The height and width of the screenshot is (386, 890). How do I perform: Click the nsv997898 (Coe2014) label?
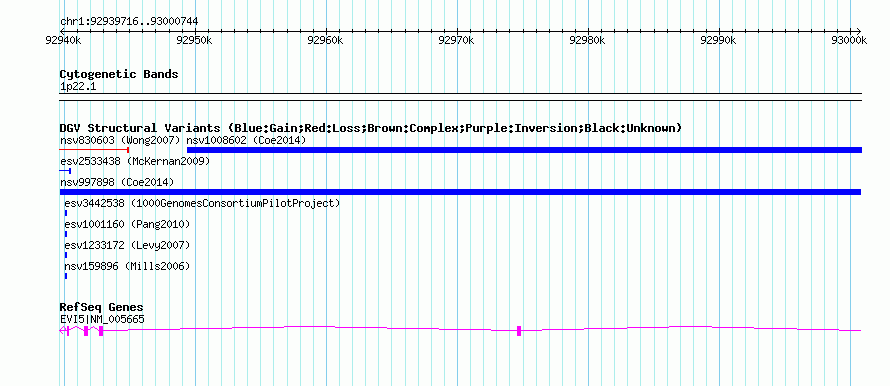117,182
